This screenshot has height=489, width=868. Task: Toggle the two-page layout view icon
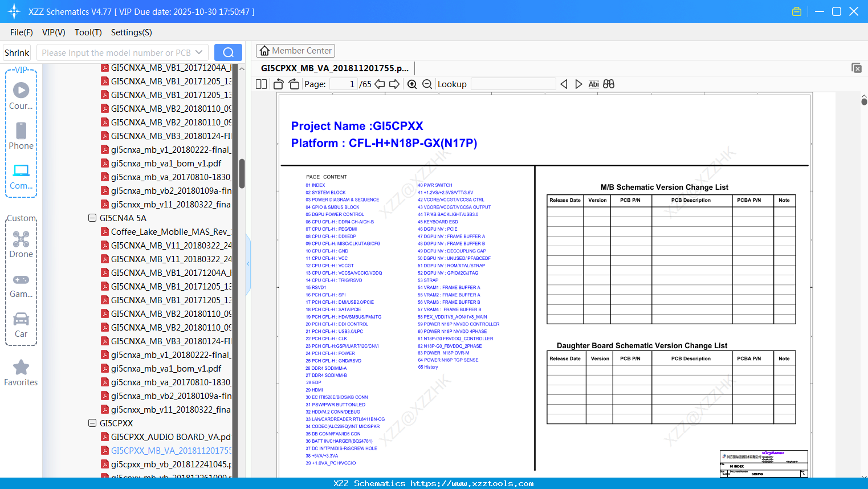click(261, 84)
